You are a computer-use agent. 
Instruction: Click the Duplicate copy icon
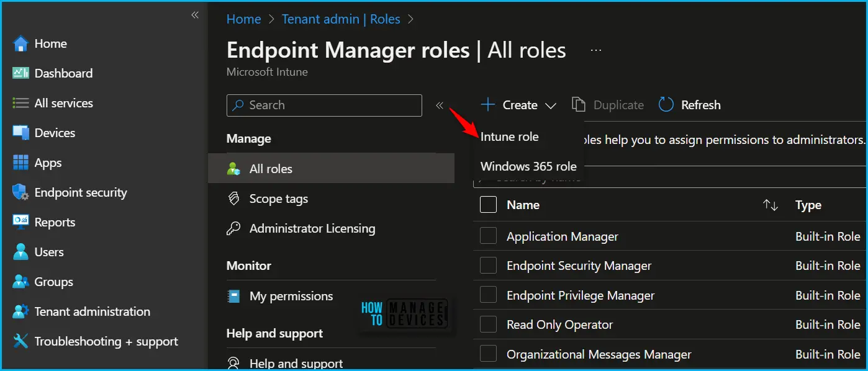(579, 105)
